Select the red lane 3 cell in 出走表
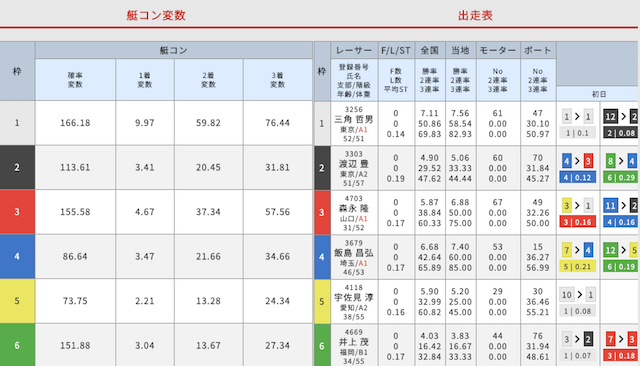The width and height of the screenshot is (640, 366). [x=322, y=212]
